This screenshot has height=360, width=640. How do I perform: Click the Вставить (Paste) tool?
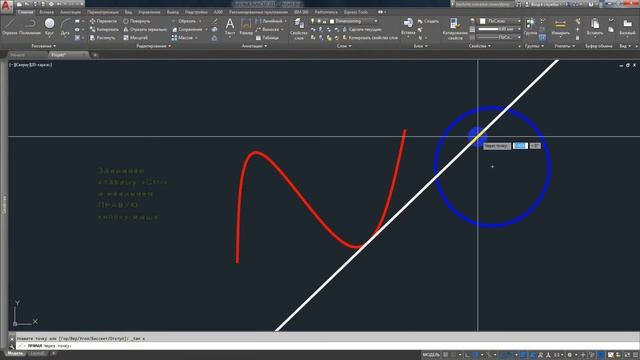tap(595, 27)
